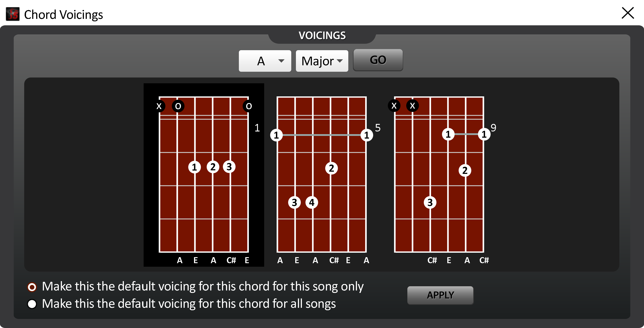
Task: Enable default voicing for all songs
Action: (x=32, y=304)
